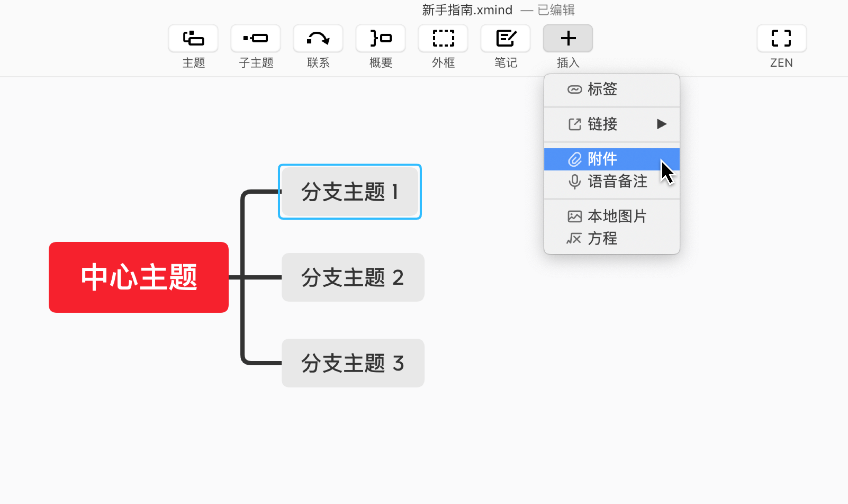Click the 新手指南.xmind window title

click(467, 10)
